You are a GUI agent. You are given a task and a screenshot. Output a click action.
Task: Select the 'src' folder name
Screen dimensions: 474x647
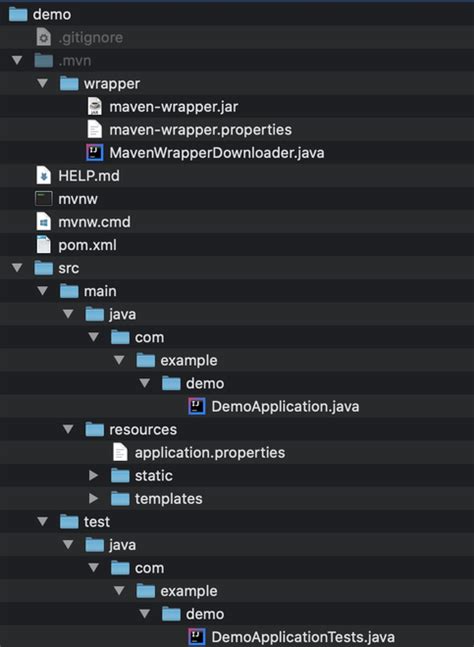tap(68, 268)
